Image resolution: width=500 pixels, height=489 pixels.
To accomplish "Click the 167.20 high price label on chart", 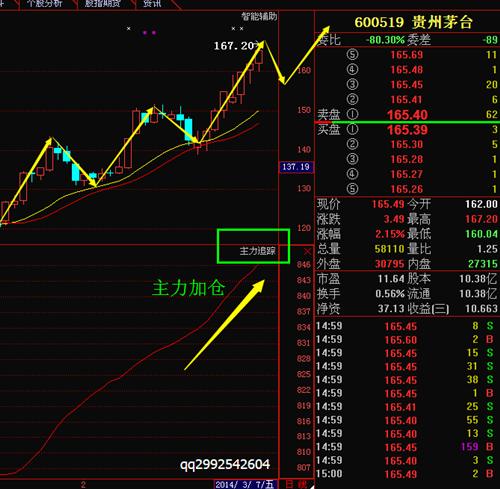I will tap(235, 46).
